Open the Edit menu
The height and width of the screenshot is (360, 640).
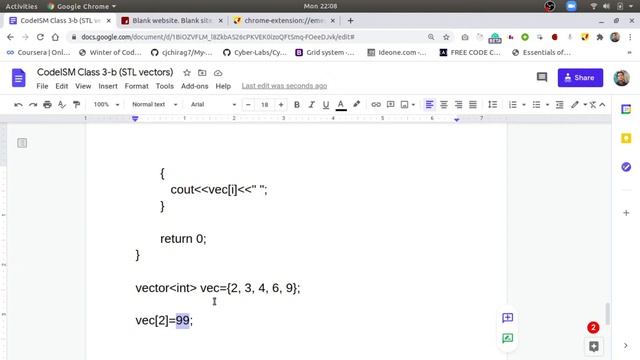pyautogui.click(x=62, y=86)
